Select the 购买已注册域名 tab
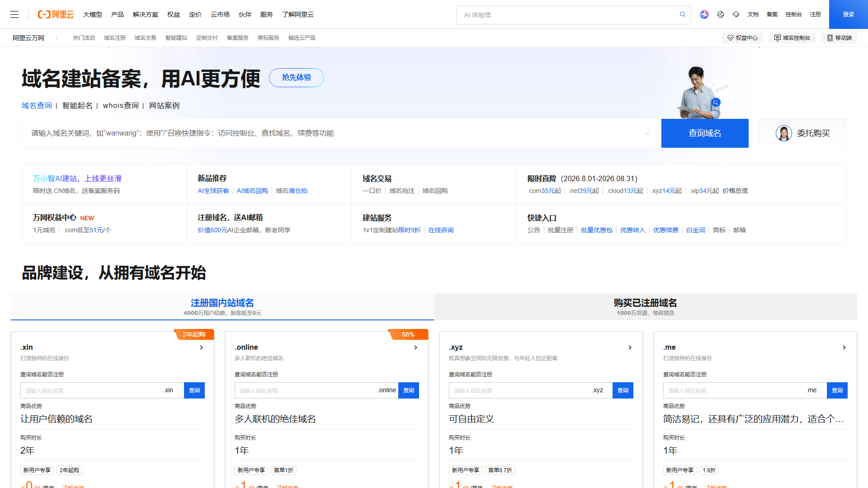The image size is (868, 488). (646, 307)
